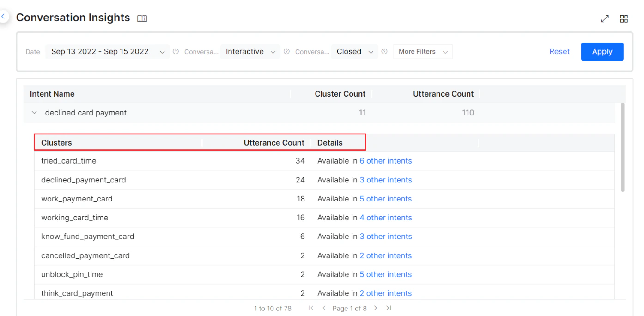Click the Reset link

click(x=559, y=52)
